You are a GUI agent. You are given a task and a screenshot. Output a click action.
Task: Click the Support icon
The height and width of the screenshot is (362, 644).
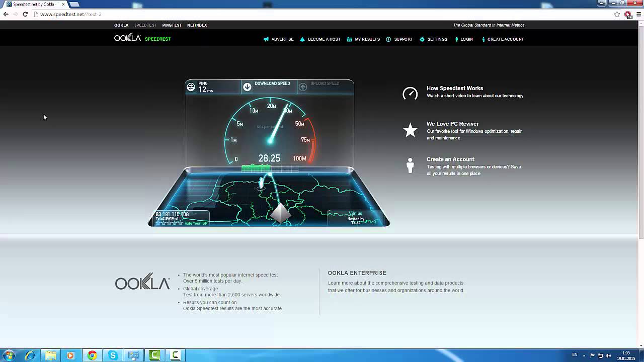point(388,39)
